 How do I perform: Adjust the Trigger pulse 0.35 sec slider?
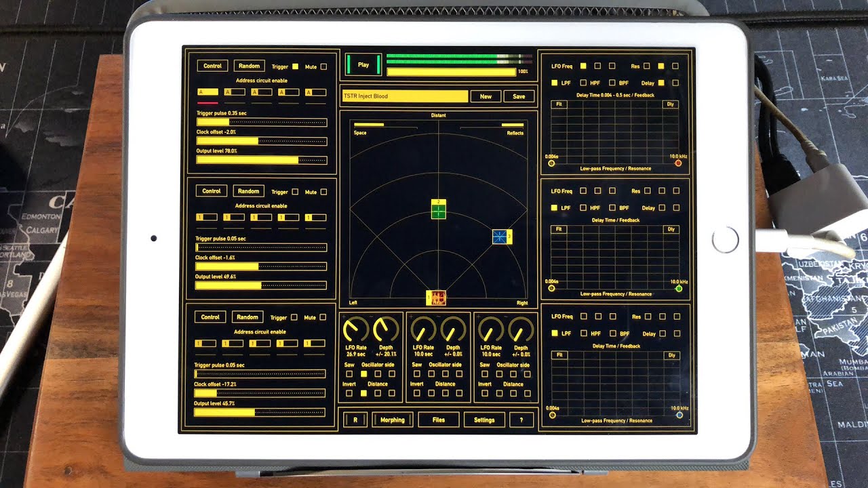[262, 122]
